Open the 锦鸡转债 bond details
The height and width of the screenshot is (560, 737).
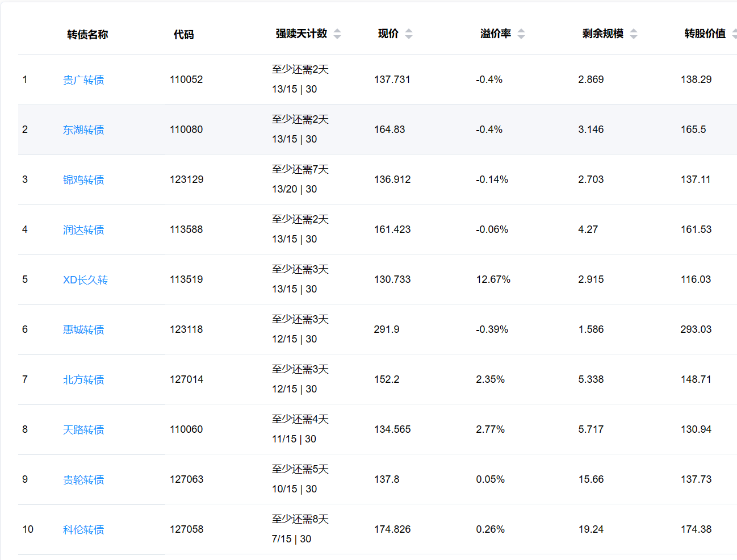[x=83, y=180]
